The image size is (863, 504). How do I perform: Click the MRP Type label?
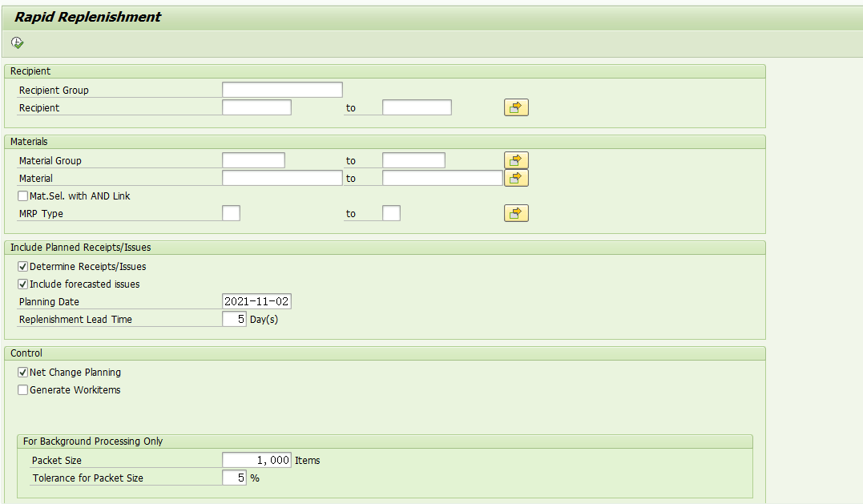pyautogui.click(x=41, y=213)
